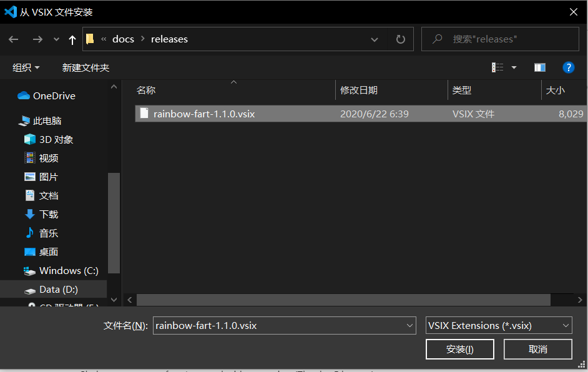
Task: Open the 音乐 folder
Action: coord(41,233)
